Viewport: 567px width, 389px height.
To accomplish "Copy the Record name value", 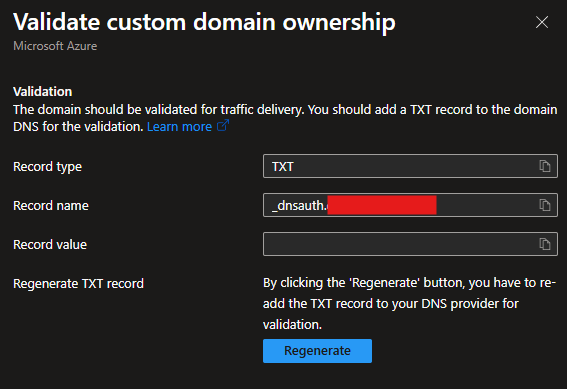I will [545, 205].
